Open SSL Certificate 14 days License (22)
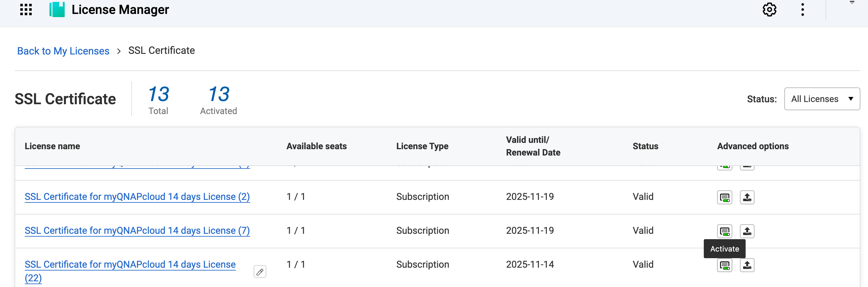 [130, 265]
